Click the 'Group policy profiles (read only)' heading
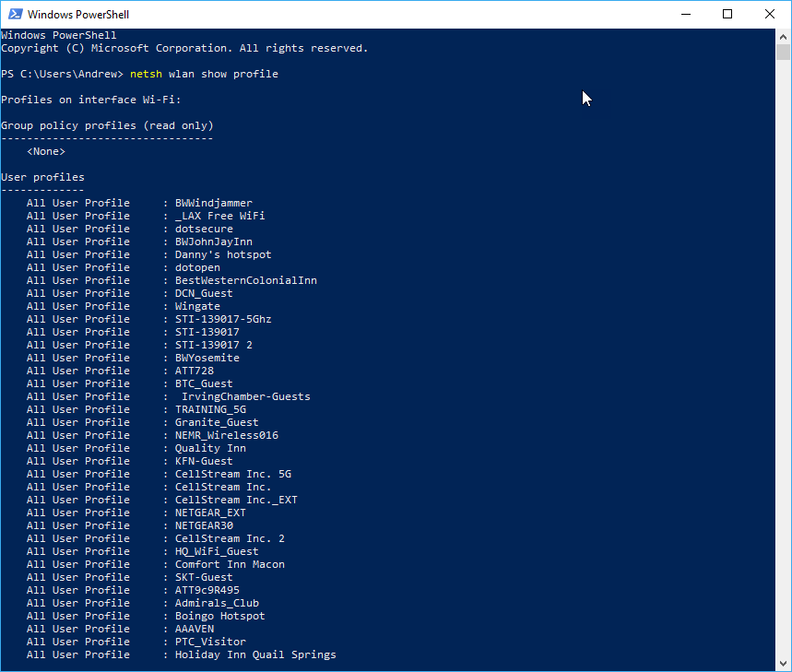This screenshot has height=672, width=792. [107, 125]
